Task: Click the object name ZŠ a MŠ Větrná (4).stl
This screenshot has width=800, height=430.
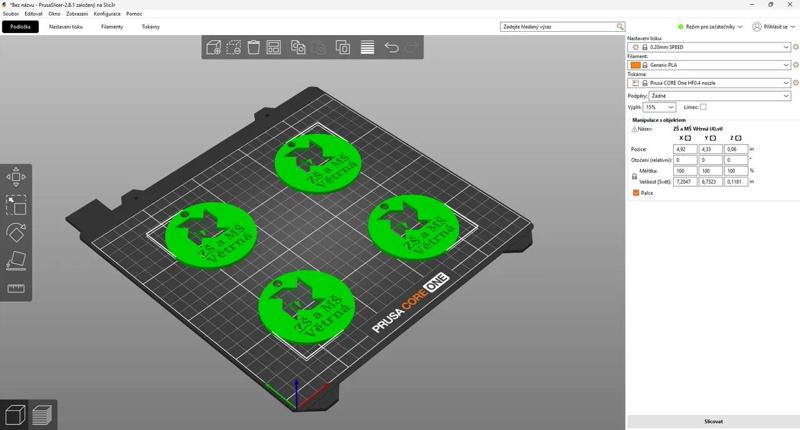Action: pyautogui.click(x=697, y=129)
